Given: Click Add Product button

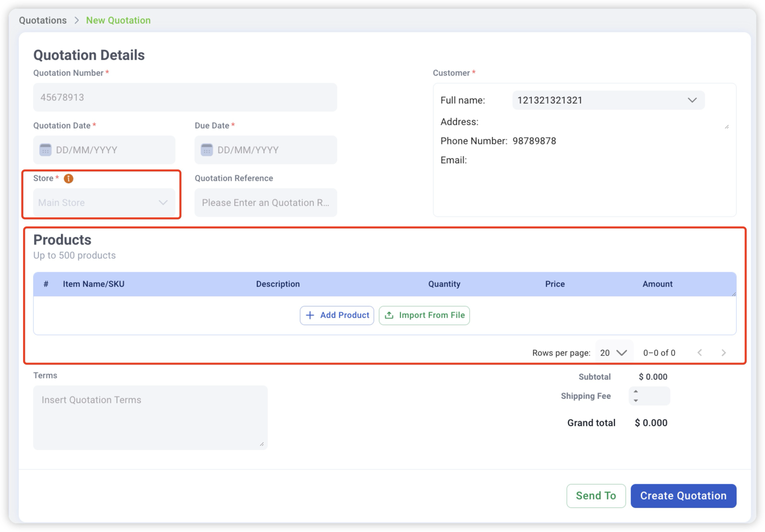Looking at the screenshot, I should pyautogui.click(x=337, y=315).
